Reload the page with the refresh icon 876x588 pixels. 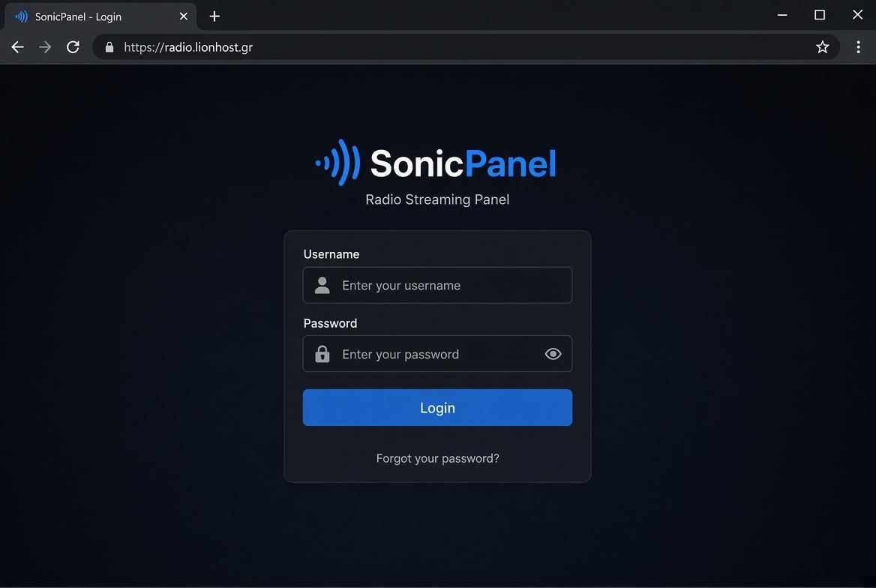(73, 47)
